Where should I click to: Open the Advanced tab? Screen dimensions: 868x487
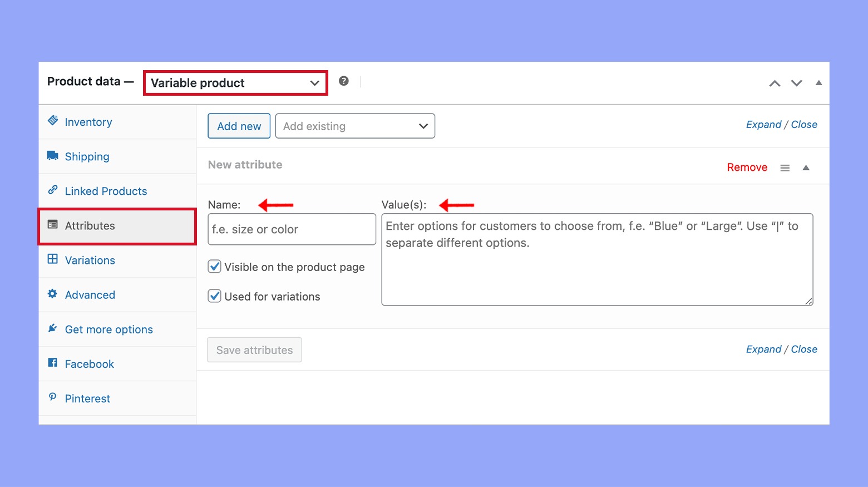[117, 294]
